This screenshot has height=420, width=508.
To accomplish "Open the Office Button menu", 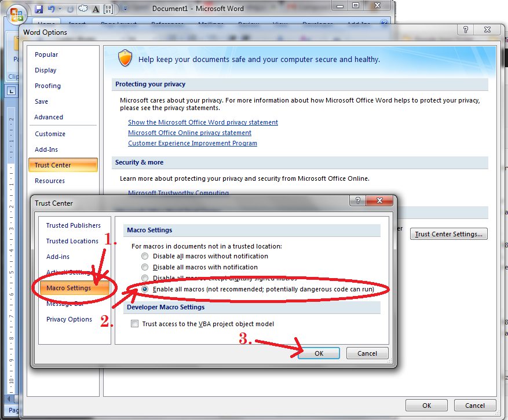I will coord(17,14).
